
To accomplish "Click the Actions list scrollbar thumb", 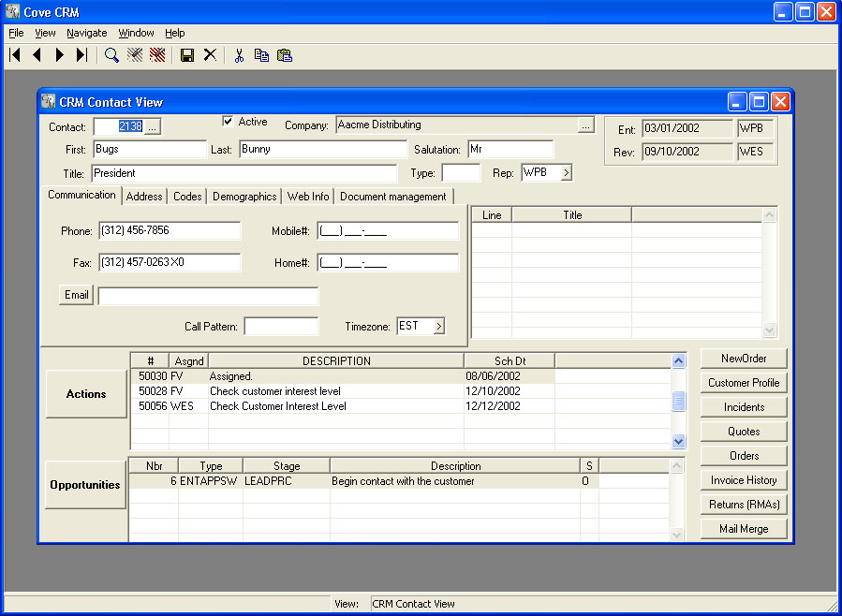I will 678,401.
